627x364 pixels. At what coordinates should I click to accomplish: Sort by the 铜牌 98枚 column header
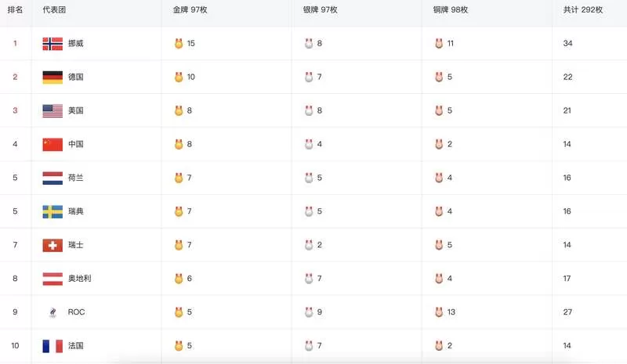(x=450, y=9)
